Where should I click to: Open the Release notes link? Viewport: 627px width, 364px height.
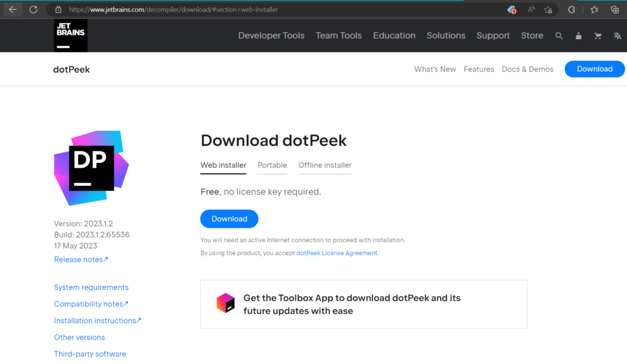click(x=81, y=260)
